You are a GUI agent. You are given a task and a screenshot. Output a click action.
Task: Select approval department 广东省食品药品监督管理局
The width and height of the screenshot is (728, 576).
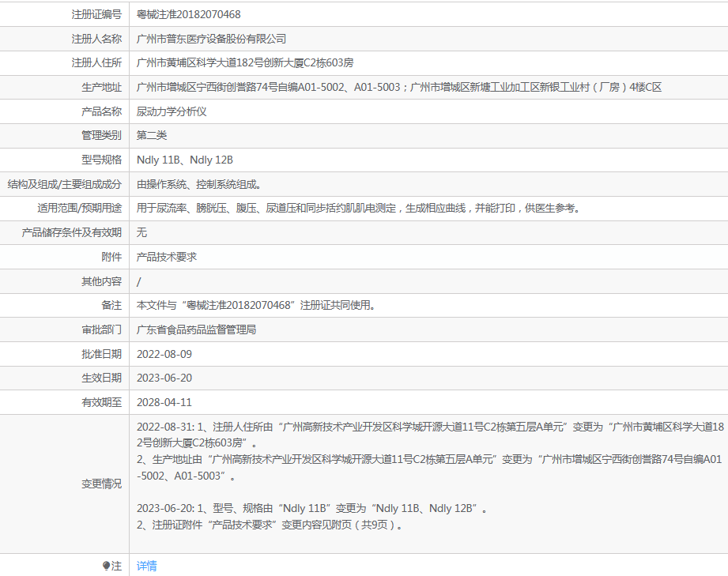(196, 329)
